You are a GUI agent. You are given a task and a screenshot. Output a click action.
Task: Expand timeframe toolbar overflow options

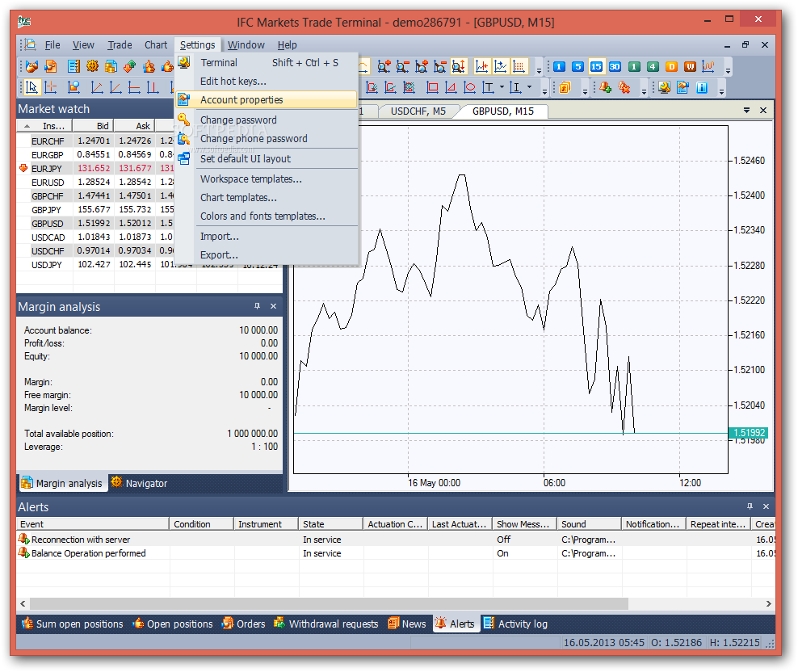pos(729,70)
